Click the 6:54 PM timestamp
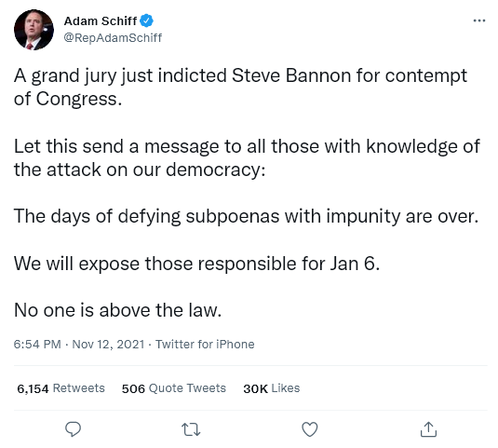 tap(37, 344)
